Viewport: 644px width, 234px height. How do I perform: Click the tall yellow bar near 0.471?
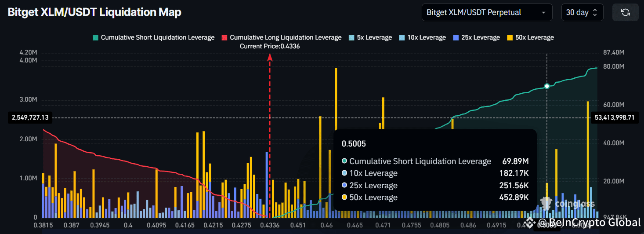tap(383, 113)
